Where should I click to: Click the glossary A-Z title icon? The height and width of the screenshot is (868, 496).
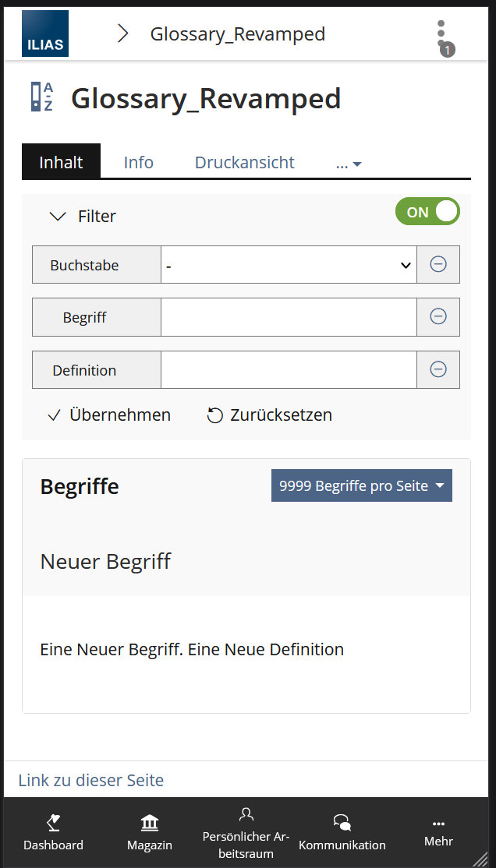click(42, 97)
